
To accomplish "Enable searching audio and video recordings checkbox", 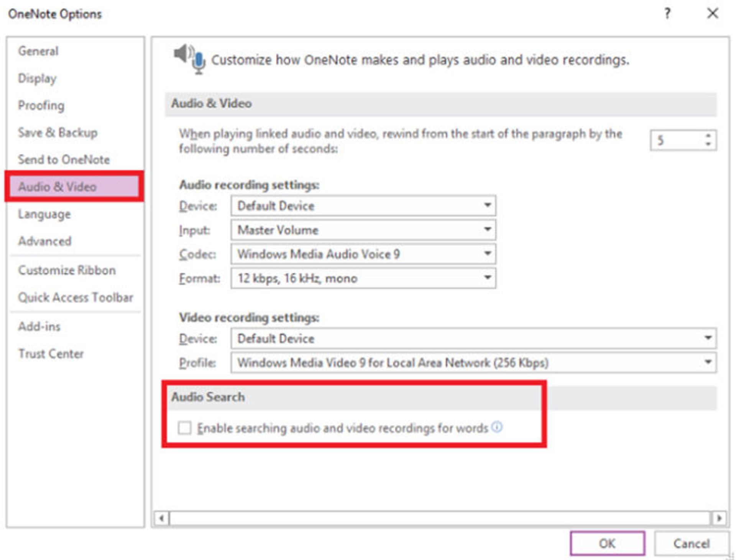I will [184, 427].
